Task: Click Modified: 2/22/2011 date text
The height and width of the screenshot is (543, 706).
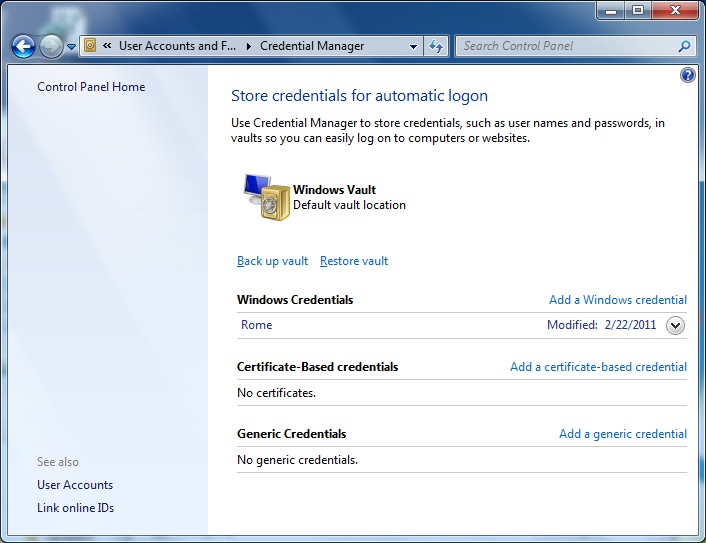Action: [602, 325]
